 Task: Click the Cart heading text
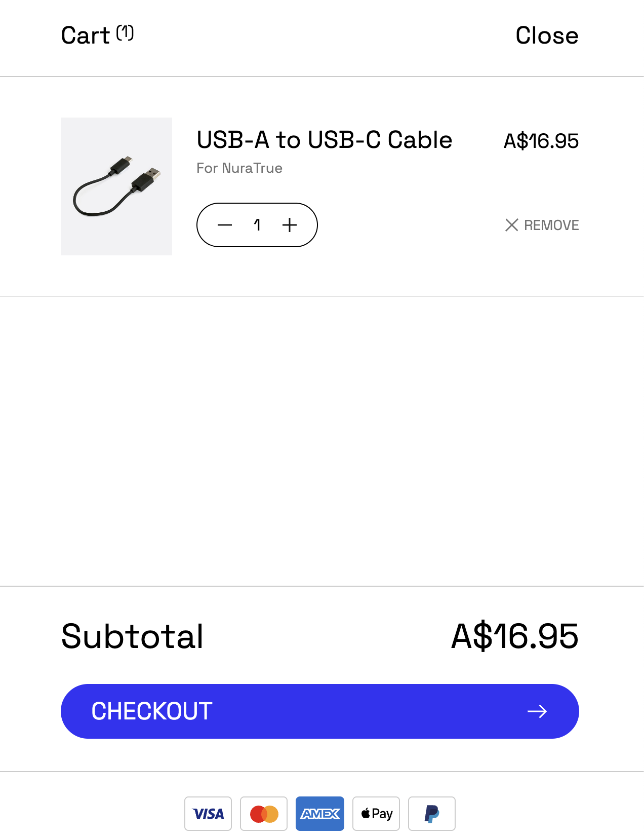pyautogui.click(x=85, y=36)
